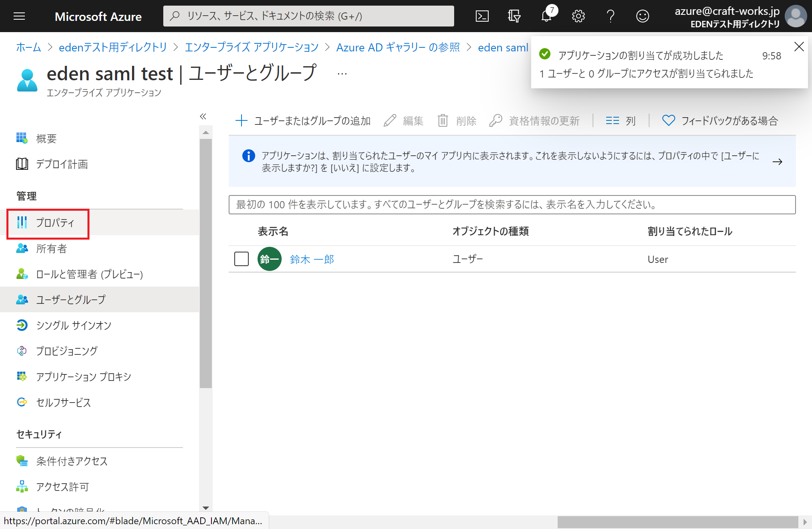Image resolution: width=812 pixels, height=529 pixels.
Task: Click the Microsoft Azure logo text
Action: tap(98, 16)
